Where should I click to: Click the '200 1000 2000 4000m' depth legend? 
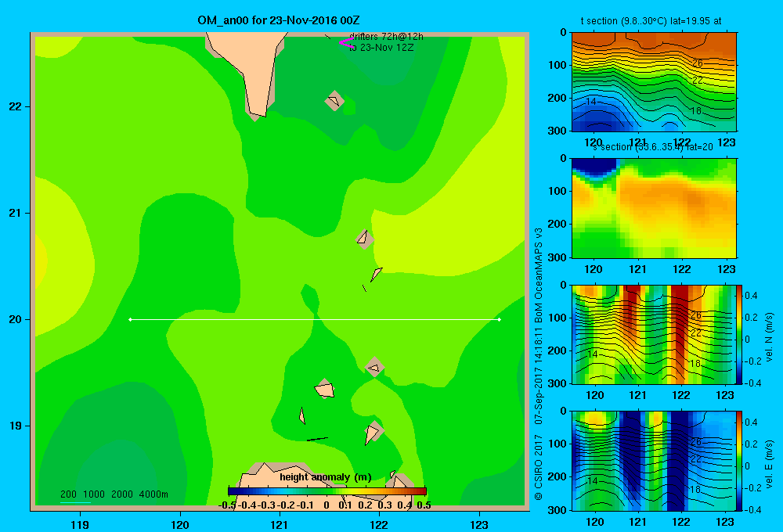114,494
